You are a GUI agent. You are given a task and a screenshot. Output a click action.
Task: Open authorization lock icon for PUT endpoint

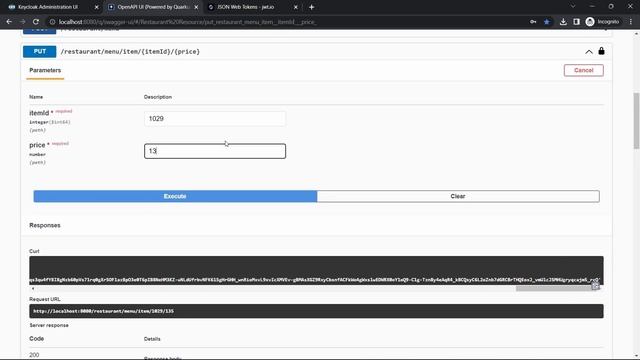pyautogui.click(x=601, y=51)
